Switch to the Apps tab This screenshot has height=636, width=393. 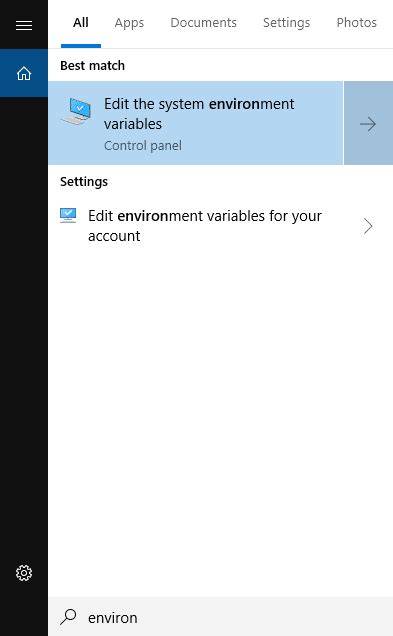pos(129,23)
